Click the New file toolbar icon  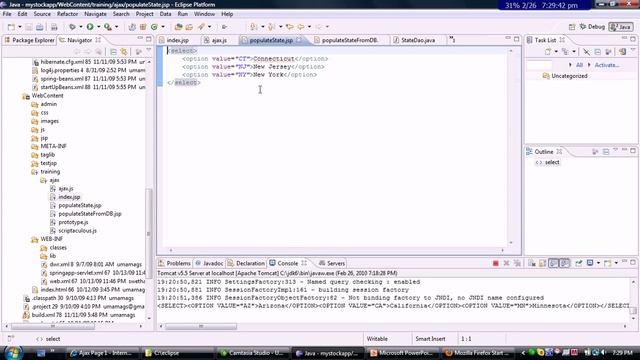[x=11, y=27]
